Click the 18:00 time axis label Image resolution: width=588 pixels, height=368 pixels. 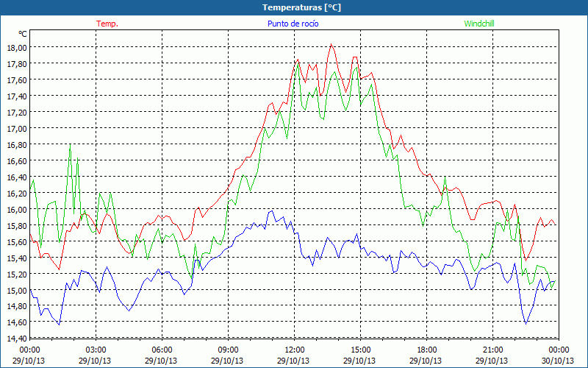[426, 350]
